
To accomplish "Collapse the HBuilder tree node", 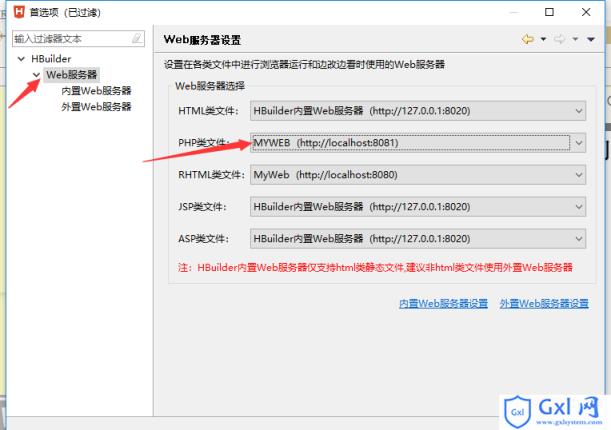I will click(22, 60).
